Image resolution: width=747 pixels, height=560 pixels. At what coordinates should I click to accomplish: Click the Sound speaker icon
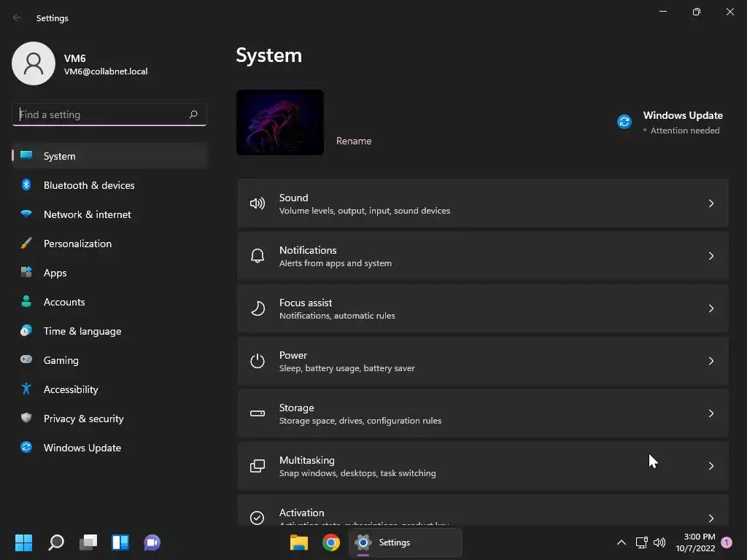point(258,204)
